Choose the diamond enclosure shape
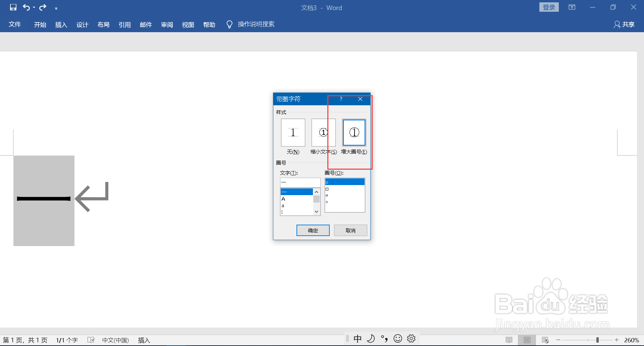This screenshot has width=644, height=346. tap(345, 202)
